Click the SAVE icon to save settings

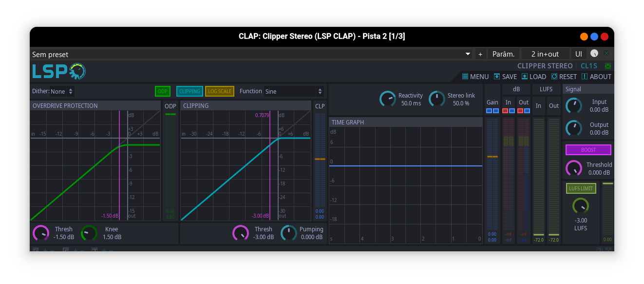(505, 77)
